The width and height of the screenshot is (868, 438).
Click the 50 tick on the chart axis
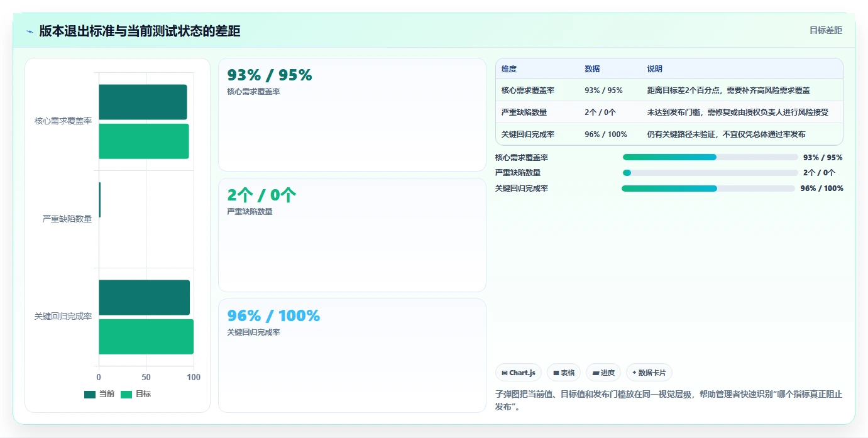146,377
